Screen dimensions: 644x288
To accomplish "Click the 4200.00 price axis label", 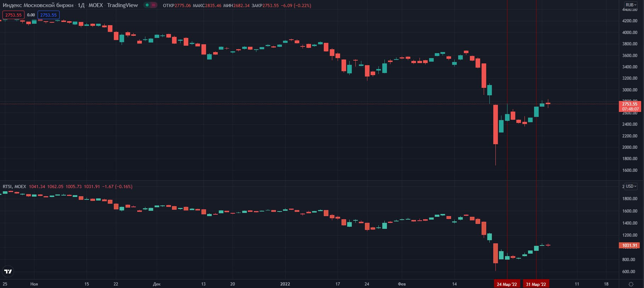I will [x=630, y=21].
